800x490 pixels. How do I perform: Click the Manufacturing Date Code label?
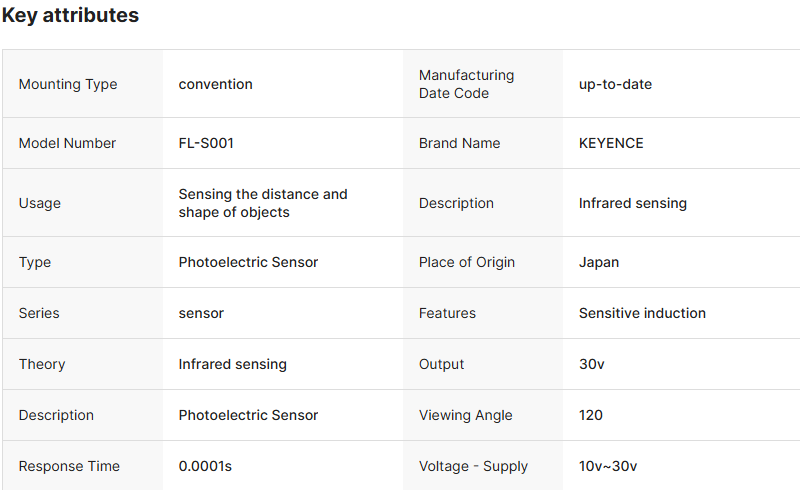pos(466,84)
